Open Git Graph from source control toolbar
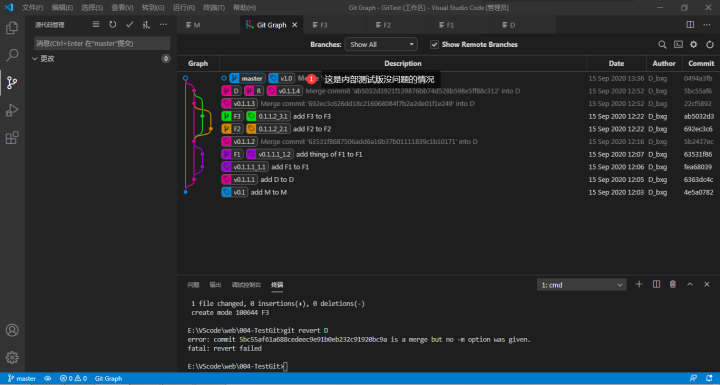Viewport: 720px width, 385px height. click(146, 25)
